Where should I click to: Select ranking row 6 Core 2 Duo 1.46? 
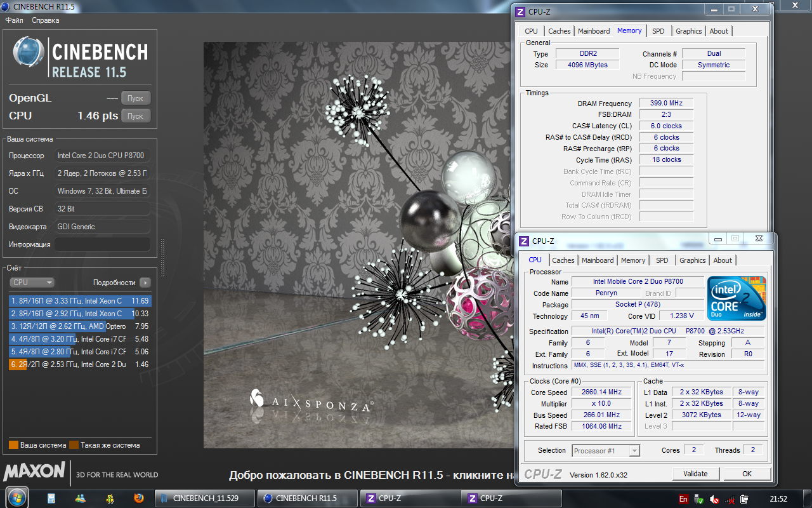coord(80,364)
